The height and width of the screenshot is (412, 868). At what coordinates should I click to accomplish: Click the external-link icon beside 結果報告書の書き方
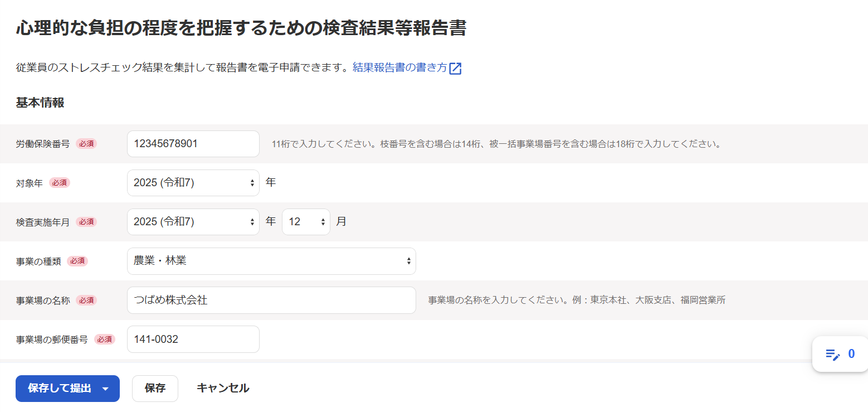(x=456, y=69)
